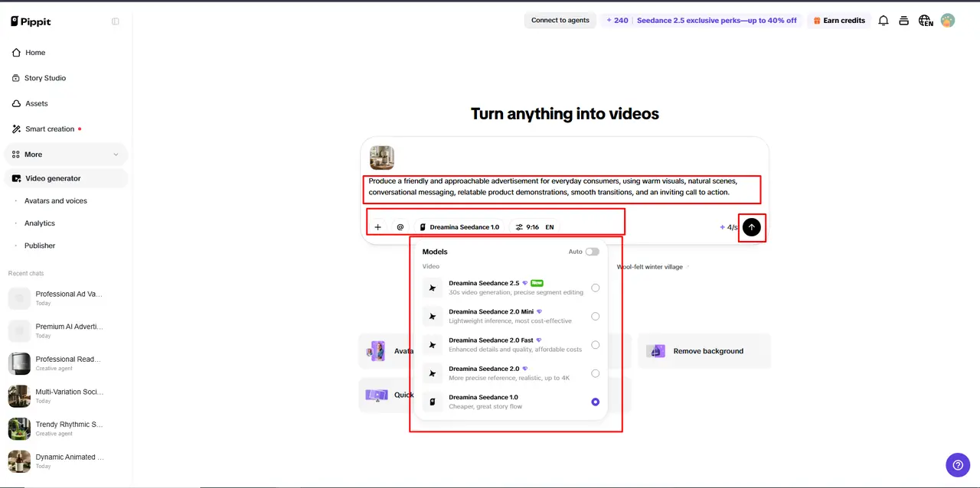Select Dreamina Seedance 2.0 Mini radio button
This screenshot has width=980, height=488.
[596, 317]
